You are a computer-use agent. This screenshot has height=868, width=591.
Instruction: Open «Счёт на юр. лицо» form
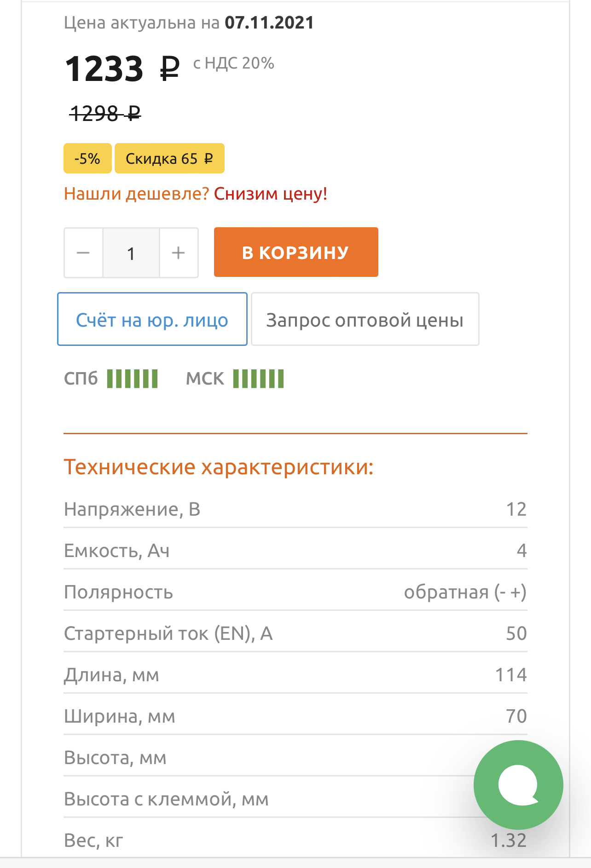point(152,319)
